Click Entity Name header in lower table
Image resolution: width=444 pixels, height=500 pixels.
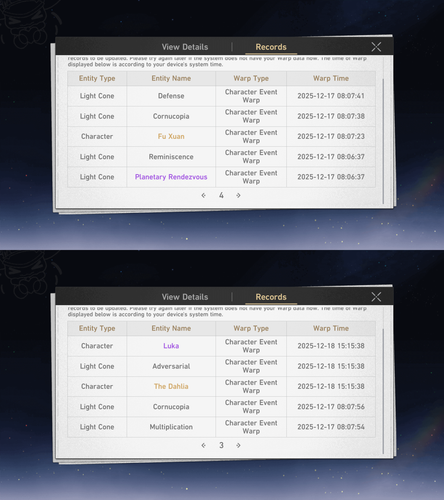click(x=171, y=328)
